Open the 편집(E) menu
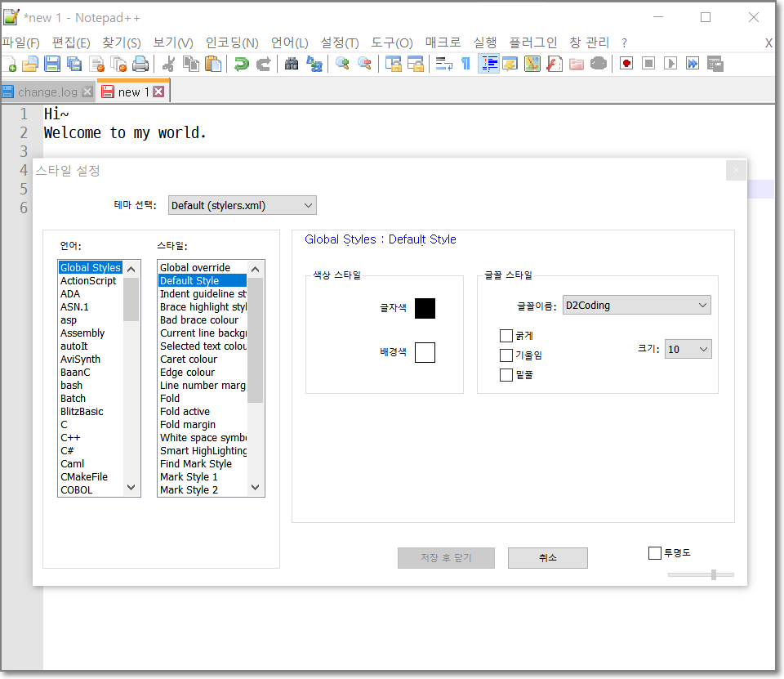 (71, 43)
